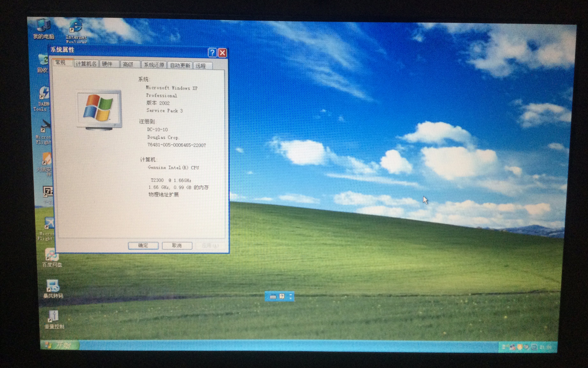The height and width of the screenshot is (368, 588).
Task: Open the 开始 Start menu
Action: point(60,345)
